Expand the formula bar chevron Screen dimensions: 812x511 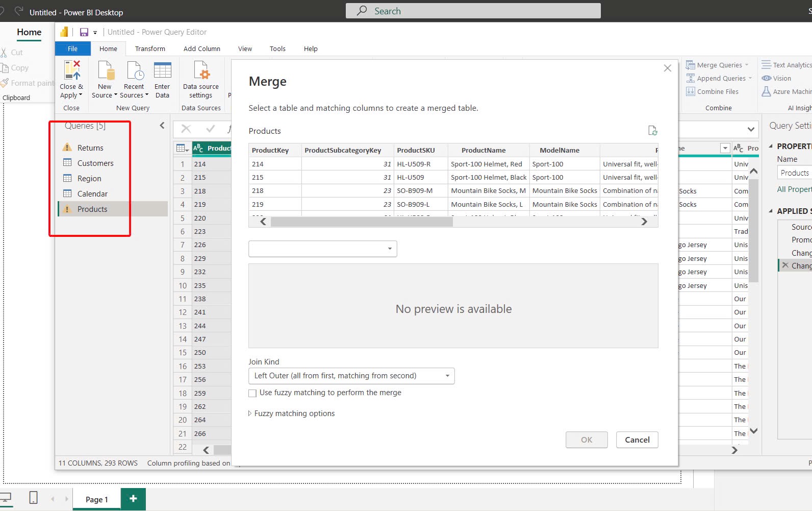[751, 129]
